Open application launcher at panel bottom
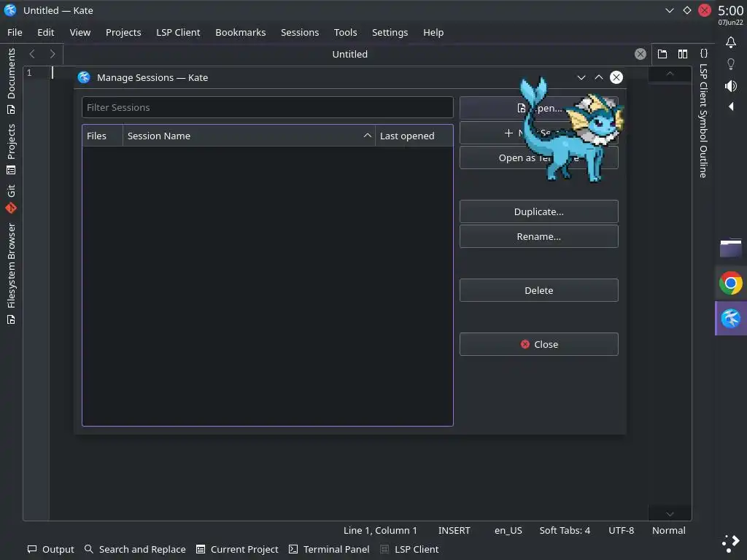The width and height of the screenshot is (747, 560). [x=731, y=542]
